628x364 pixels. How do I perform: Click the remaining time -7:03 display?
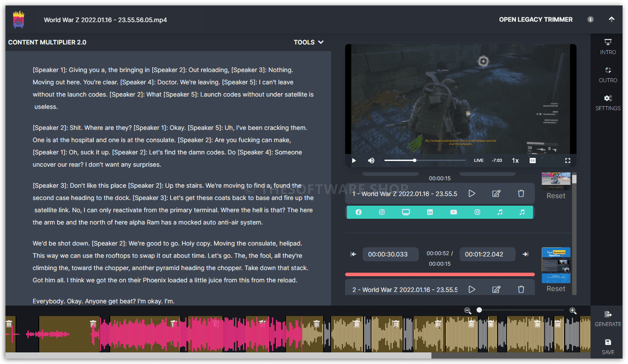point(496,161)
